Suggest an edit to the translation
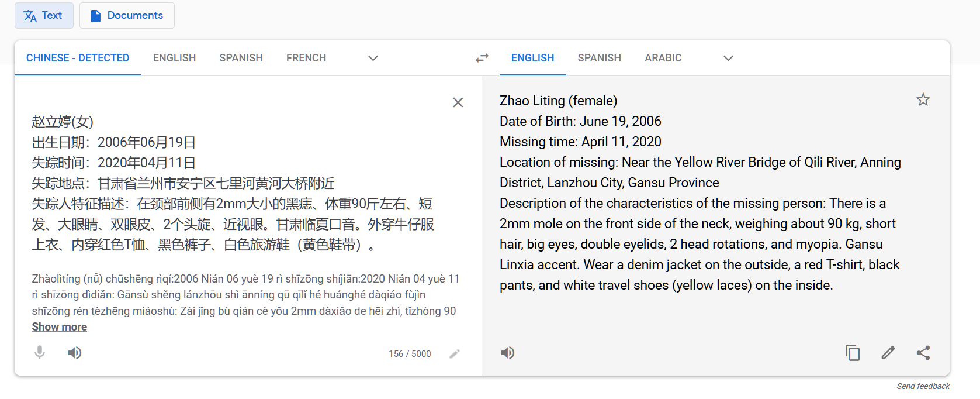 (888, 353)
